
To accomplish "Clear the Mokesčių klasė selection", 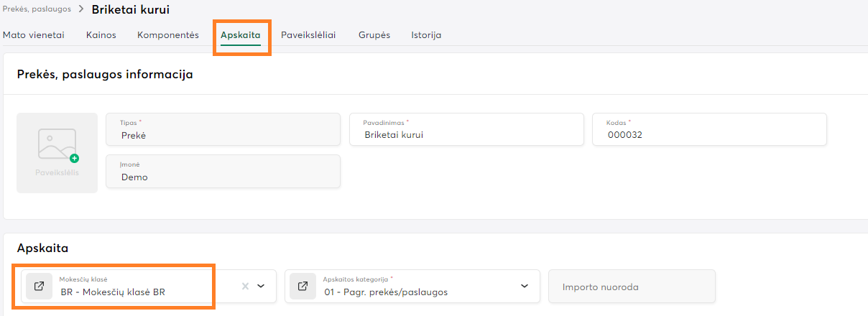I will coord(245,287).
